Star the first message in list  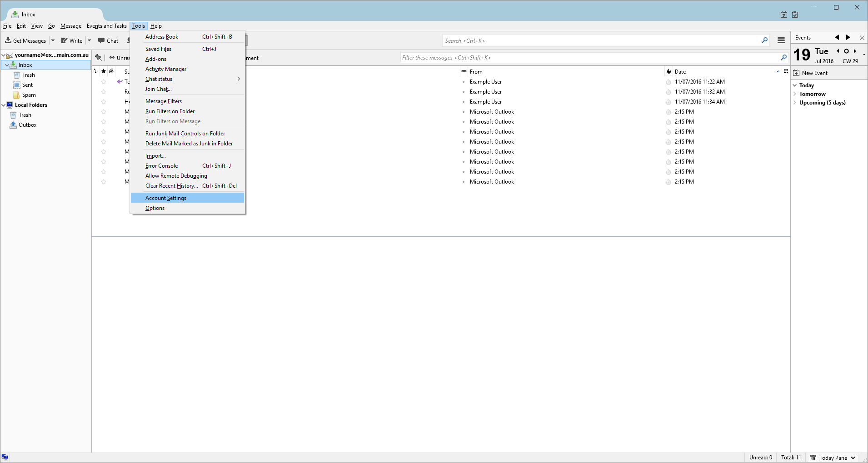click(104, 82)
